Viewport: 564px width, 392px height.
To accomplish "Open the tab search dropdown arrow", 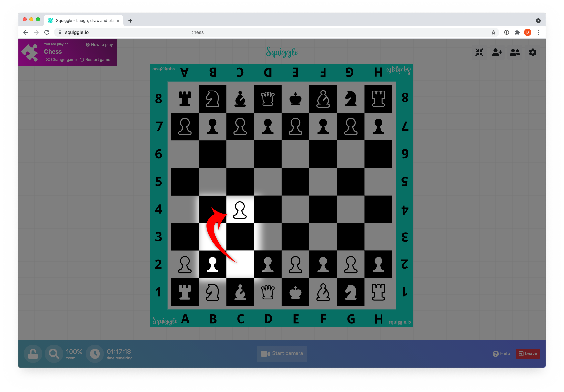I will pyautogui.click(x=538, y=21).
